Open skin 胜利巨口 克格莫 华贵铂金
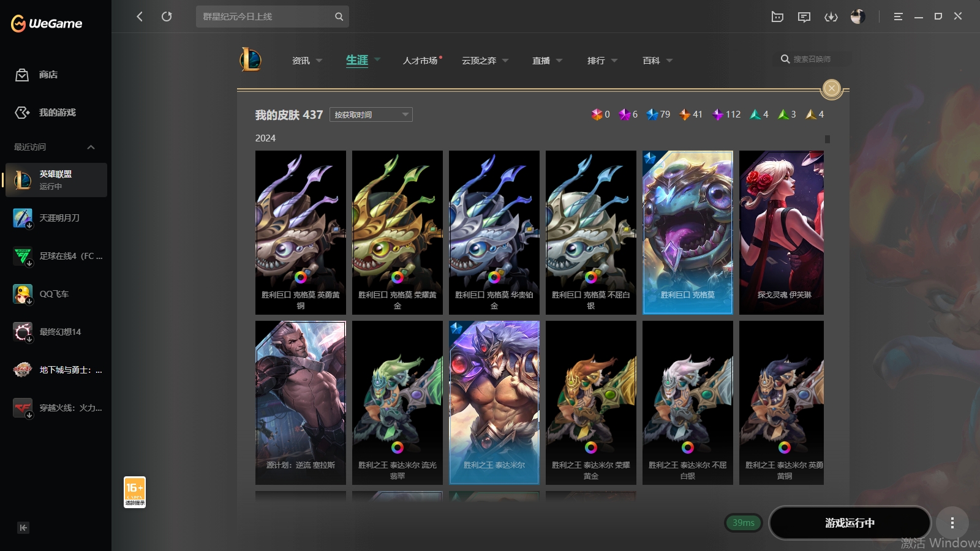 click(494, 233)
